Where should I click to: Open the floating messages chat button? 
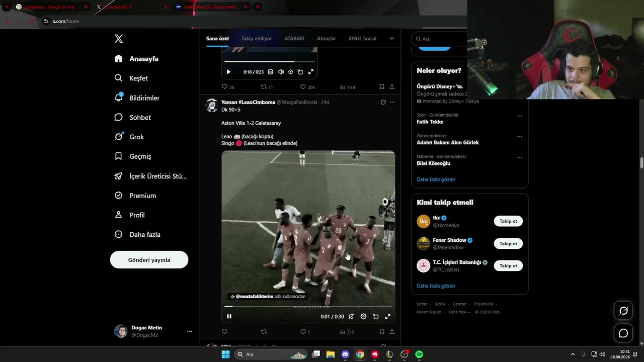(x=623, y=333)
